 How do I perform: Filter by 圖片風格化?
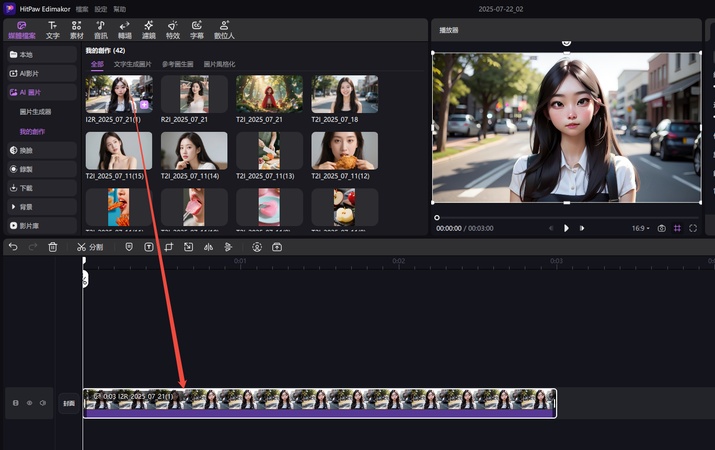[x=219, y=64]
